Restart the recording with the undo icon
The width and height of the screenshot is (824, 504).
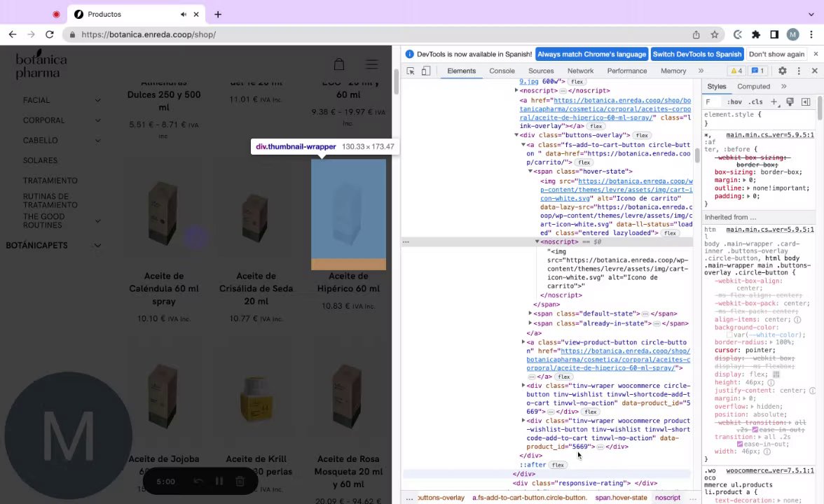[198, 482]
